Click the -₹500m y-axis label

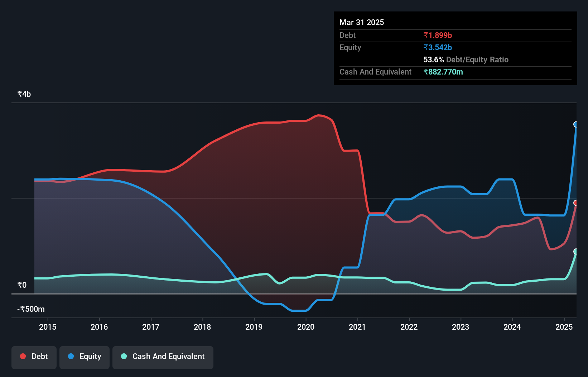(31, 309)
